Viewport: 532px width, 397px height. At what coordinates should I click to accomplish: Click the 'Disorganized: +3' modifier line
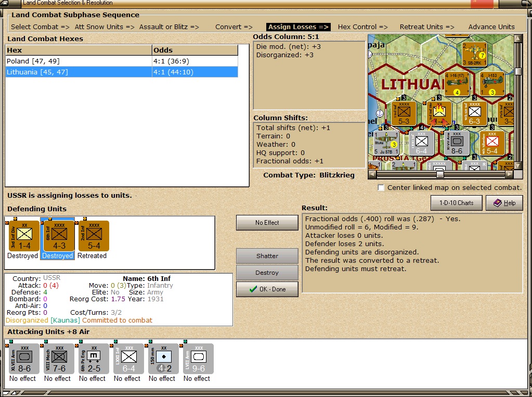click(x=285, y=55)
